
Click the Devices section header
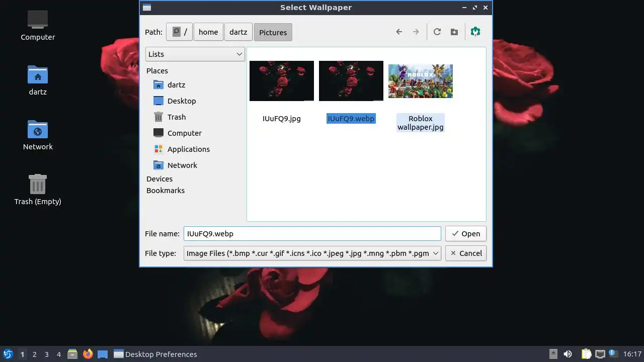coord(159,179)
